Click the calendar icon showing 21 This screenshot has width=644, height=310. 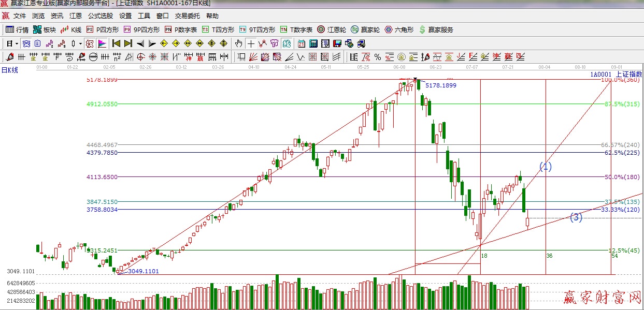pyautogui.click(x=302, y=43)
